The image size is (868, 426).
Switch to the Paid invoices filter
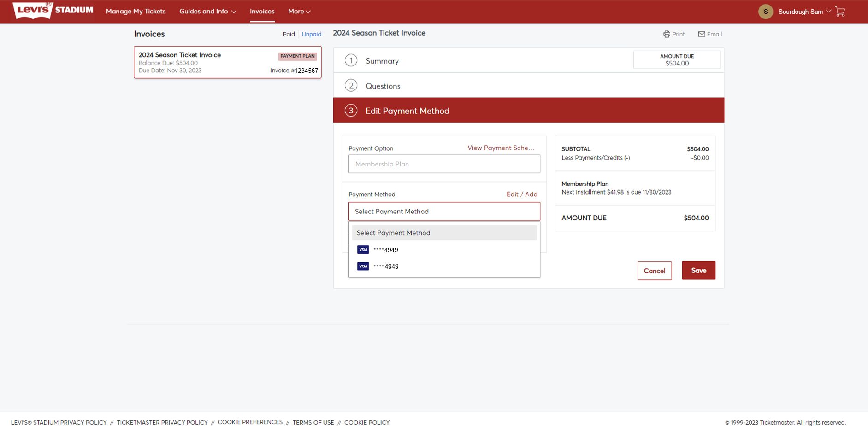point(289,34)
